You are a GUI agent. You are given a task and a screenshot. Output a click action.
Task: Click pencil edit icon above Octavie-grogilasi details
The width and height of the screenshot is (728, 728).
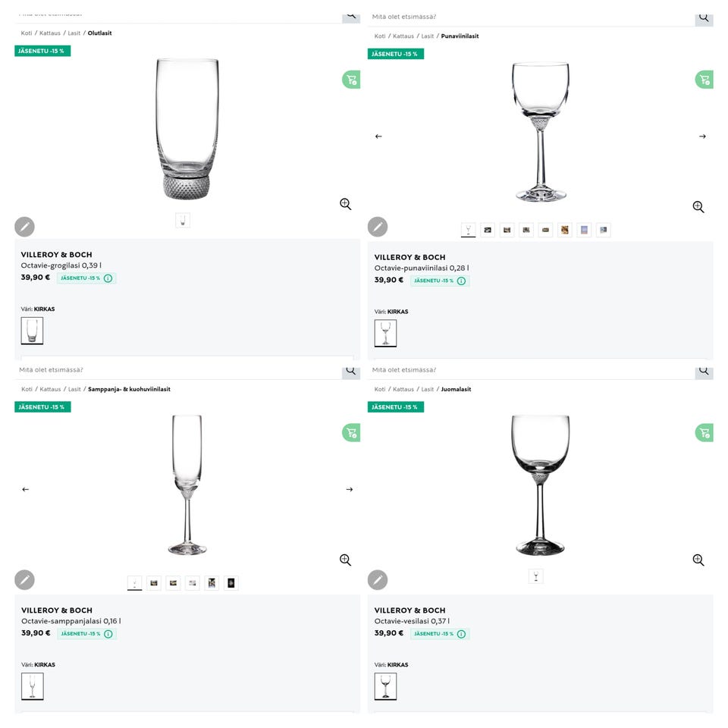pyautogui.click(x=24, y=227)
